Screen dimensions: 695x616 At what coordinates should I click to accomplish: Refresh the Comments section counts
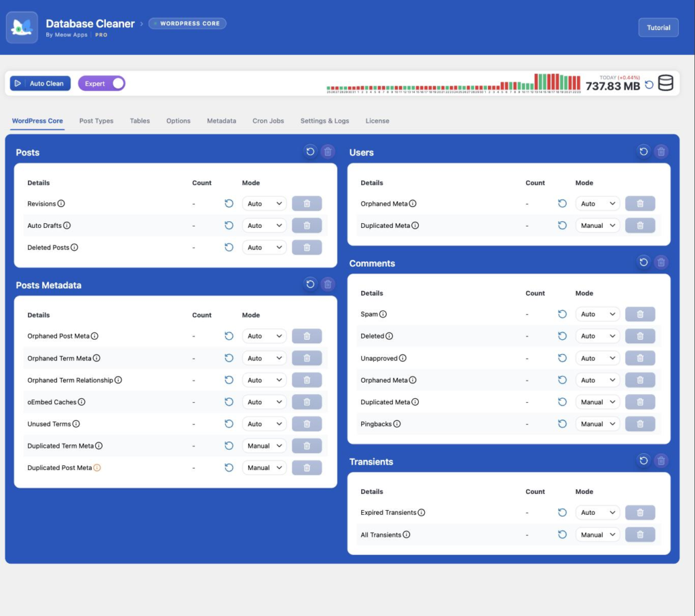click(x=643, y=263)
